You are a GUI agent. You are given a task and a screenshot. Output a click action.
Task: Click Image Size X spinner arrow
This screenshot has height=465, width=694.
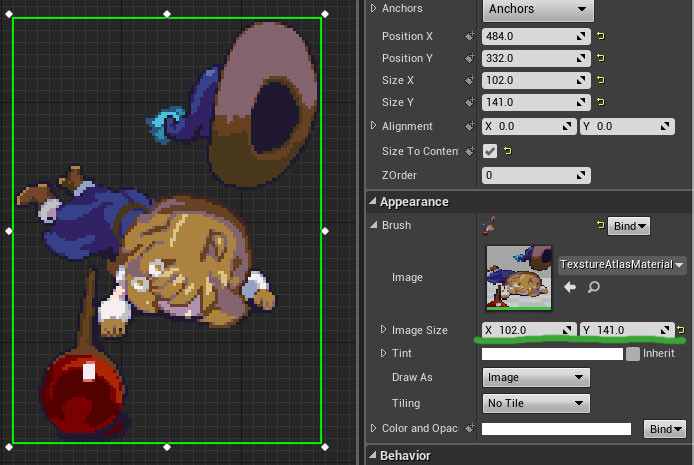pos(567,330)
